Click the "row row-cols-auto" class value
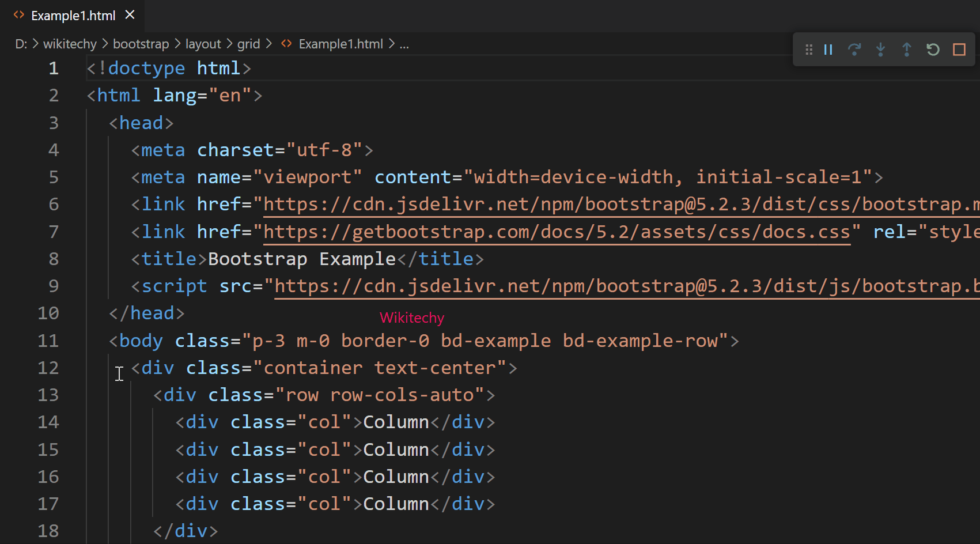The image size is (980, 544). [x=380, y=395]
